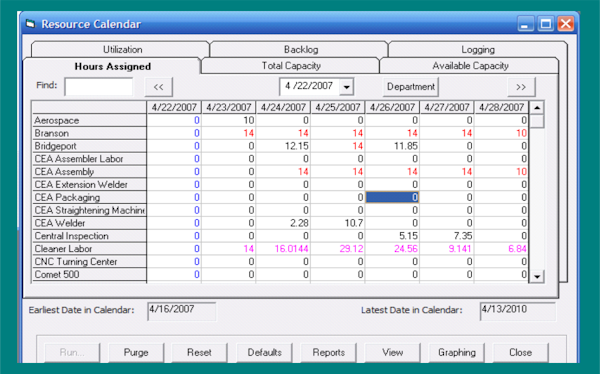Show the Available Capacity tab
The width and height of the screenshot is (600, 374).
tap(470, 66)
